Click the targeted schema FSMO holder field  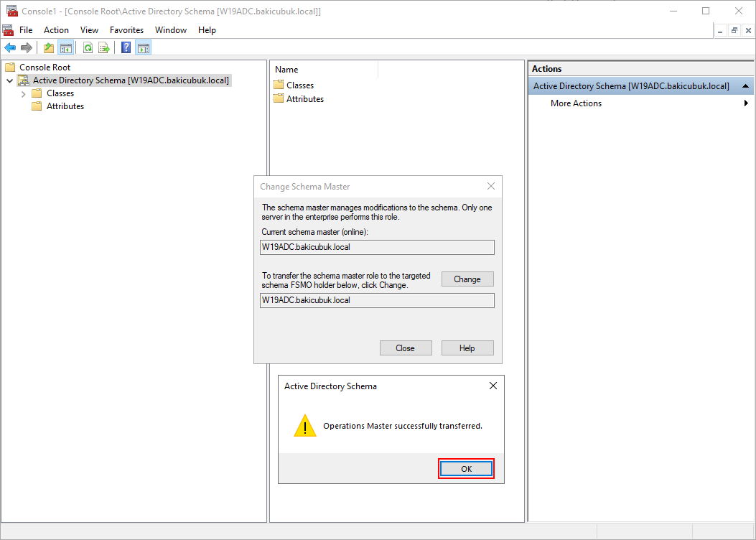tap(377, 300)
